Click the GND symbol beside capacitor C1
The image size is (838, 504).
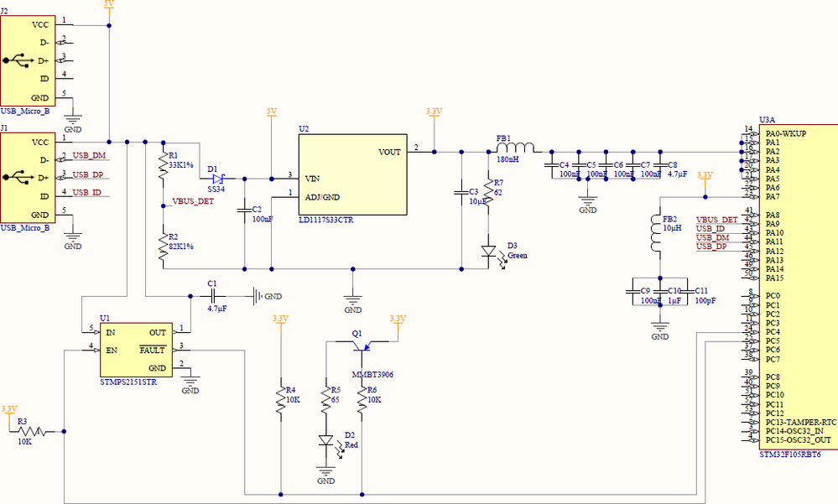point(267,296)
